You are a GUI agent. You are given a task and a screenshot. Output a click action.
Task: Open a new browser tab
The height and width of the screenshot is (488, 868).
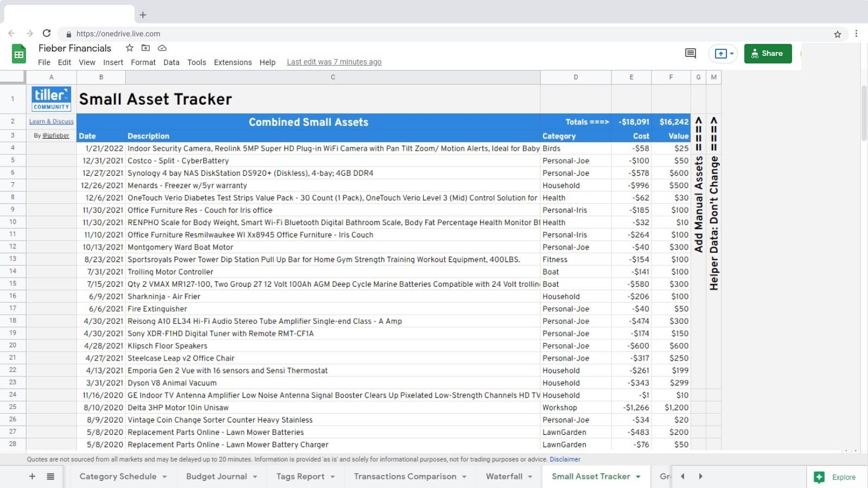pyautogui.click(x=143, y=15)
